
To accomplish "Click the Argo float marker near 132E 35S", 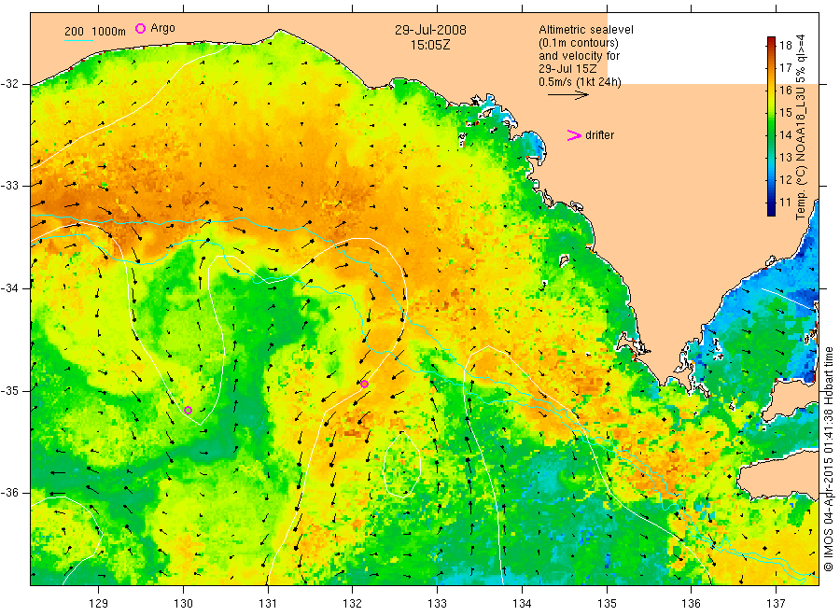I will click(364, 384).
